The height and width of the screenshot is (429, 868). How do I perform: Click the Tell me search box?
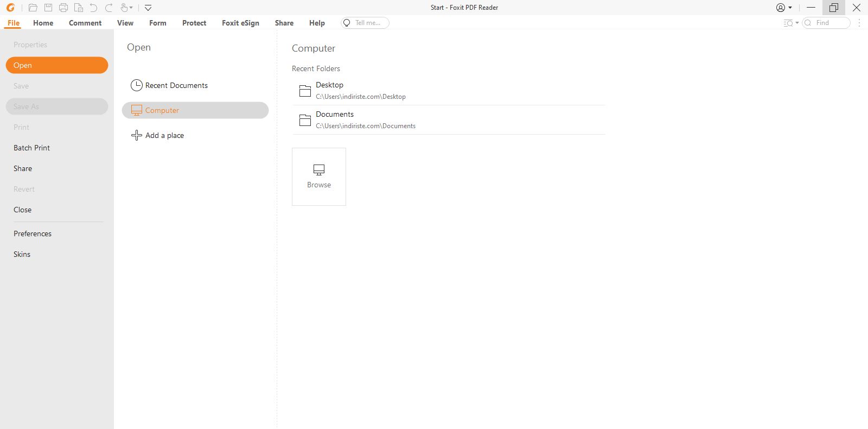(x=365, y=23)
